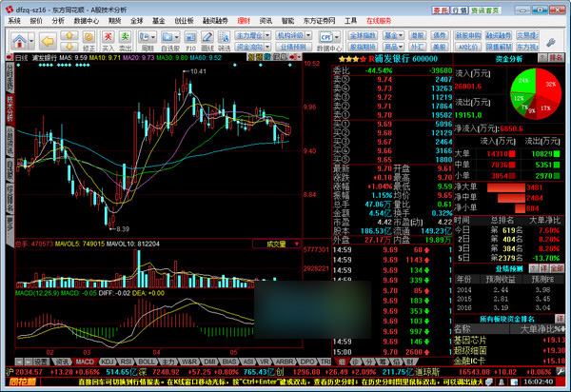This screenshot has width=571, height=392.
Task: Click the 外汇 button
Action: [x=417, y=47]
